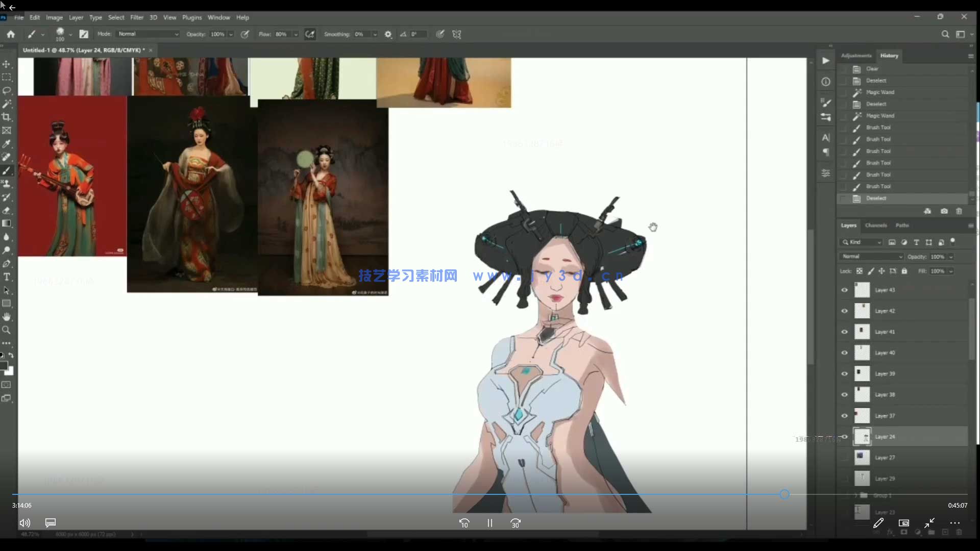Open the Eyedropper tool

tap(7, 144)
